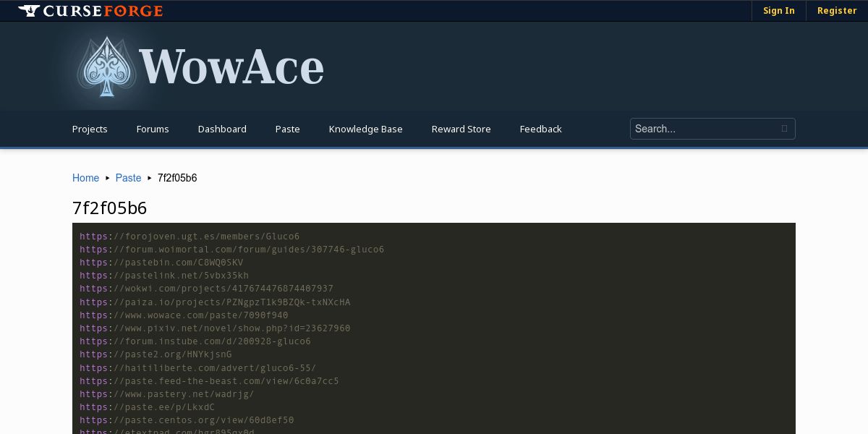Click the paste.feed-the-beast.com line
Screen dimensions: 868x434
click(x=209, y=381)
